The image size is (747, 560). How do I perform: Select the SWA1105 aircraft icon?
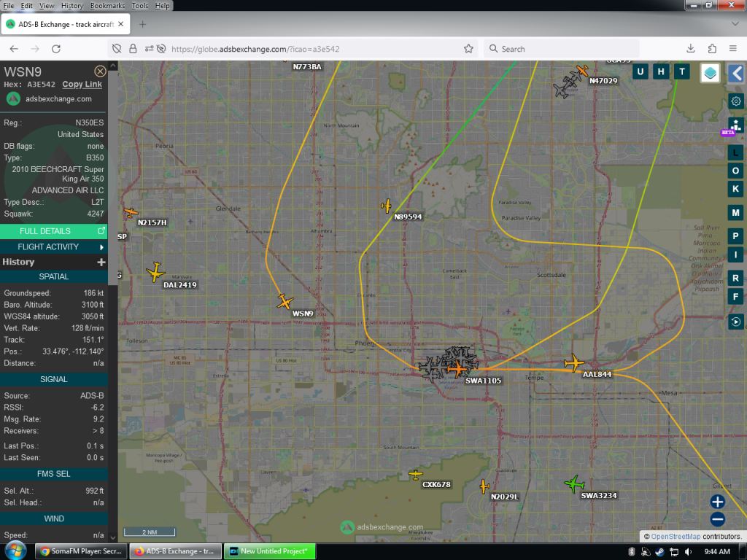(x=458, y=368)
